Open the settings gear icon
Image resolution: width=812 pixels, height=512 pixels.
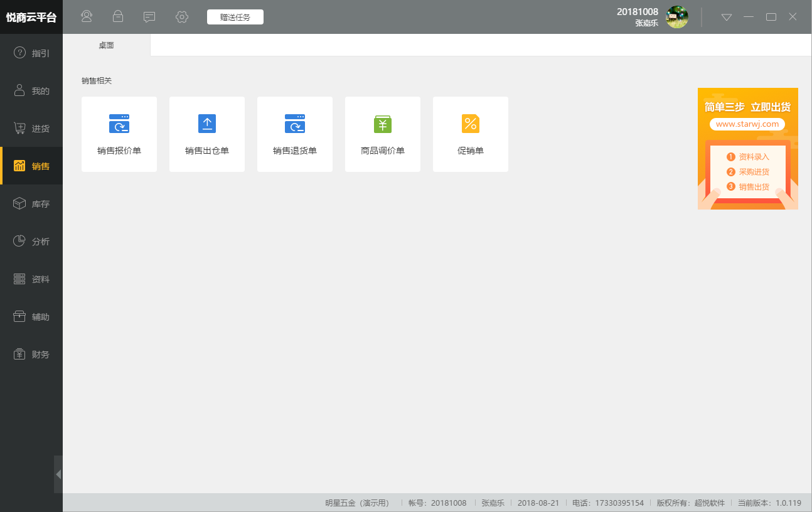(182, 17)
